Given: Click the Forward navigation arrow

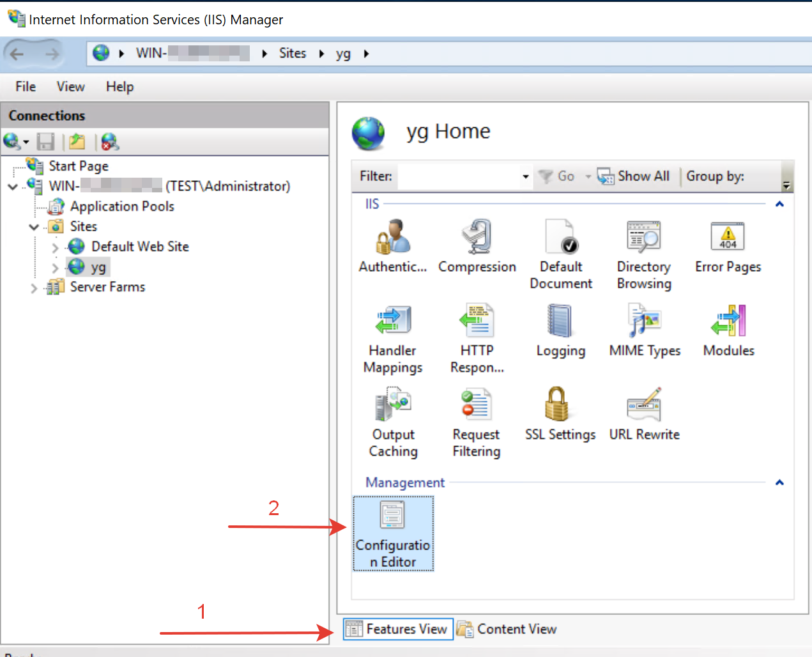Looking at the screenshot, I should 52,54.
